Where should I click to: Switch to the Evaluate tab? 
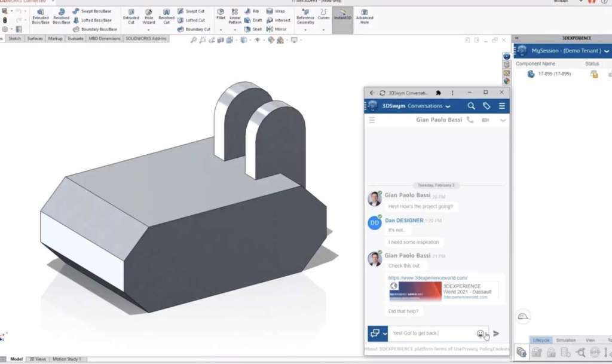75,38
